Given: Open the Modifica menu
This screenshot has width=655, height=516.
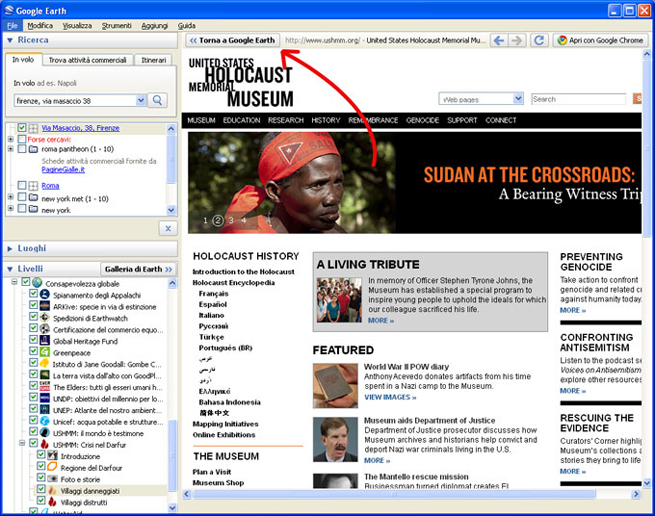Looking at the screenshot, I should click(x=40, y=26).
